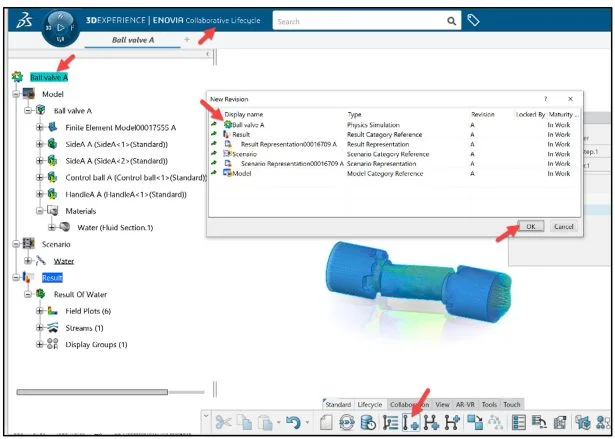615x439 pixels.
Task: Open the Collaboration toolbar tab
Action: click(x=408, y=404)
